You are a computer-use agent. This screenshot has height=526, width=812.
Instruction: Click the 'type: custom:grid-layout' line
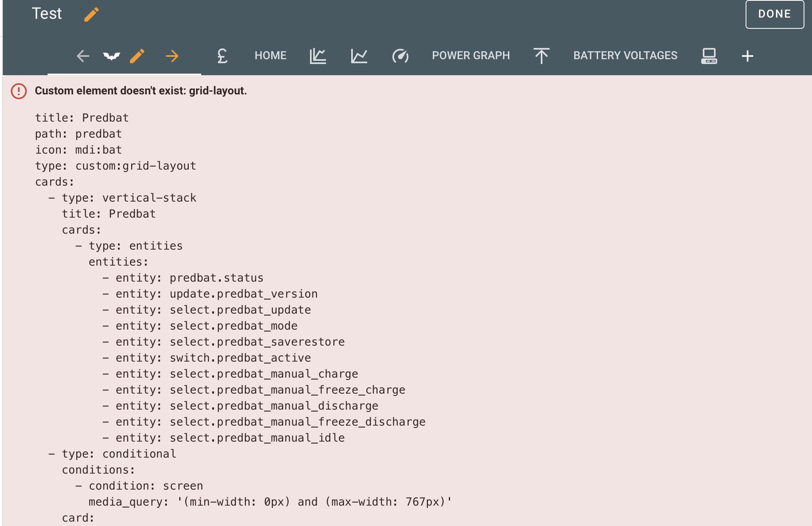coord(116,166)
